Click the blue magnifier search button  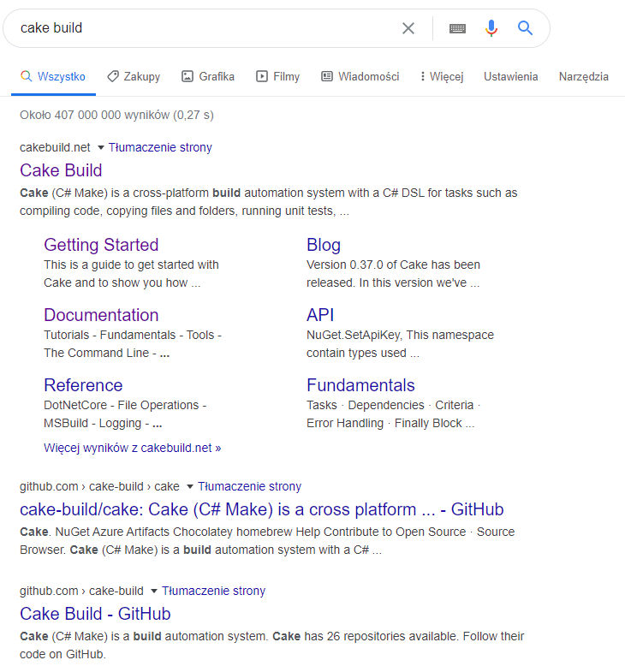click(x=526, y=28)
